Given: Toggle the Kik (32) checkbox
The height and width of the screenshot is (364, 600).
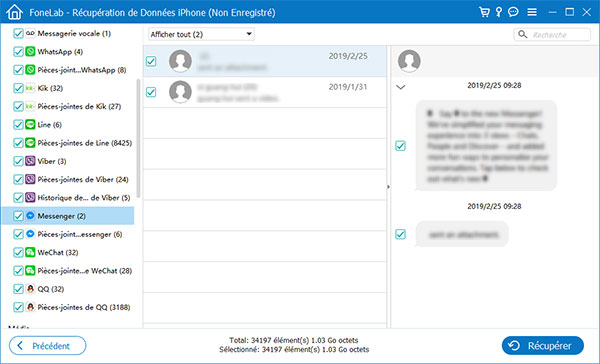Looking at the screenshot, I should (18, 88).
